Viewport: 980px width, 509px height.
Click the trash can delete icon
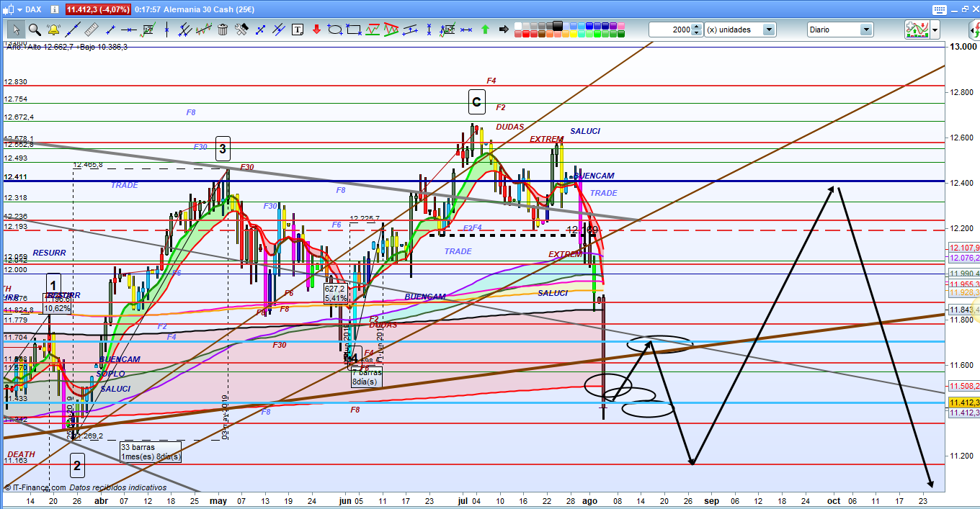(223, 30)
